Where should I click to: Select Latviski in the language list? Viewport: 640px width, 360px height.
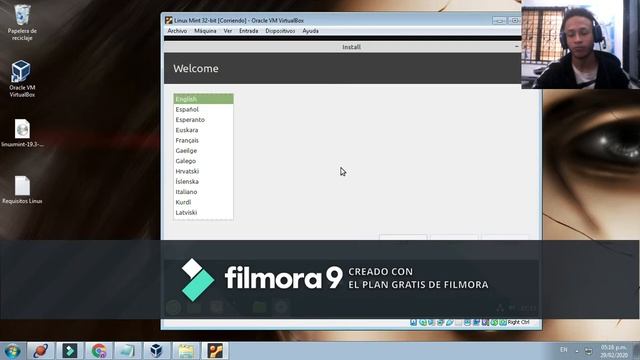203,212
